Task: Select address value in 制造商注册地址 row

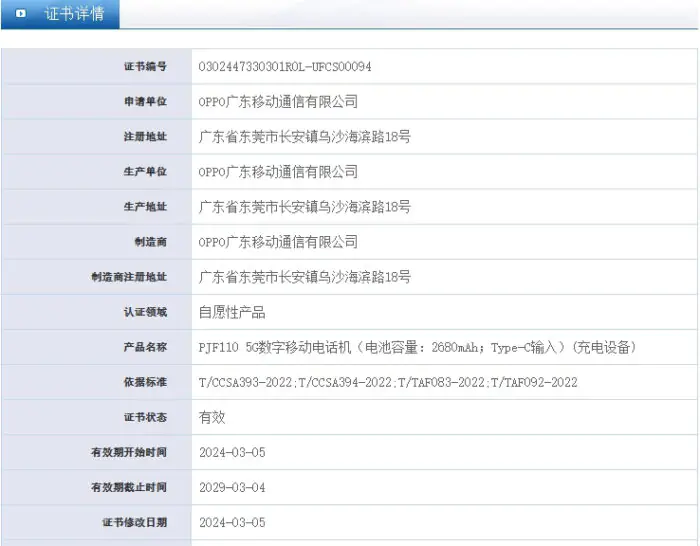Action: [x=304, y=277]
